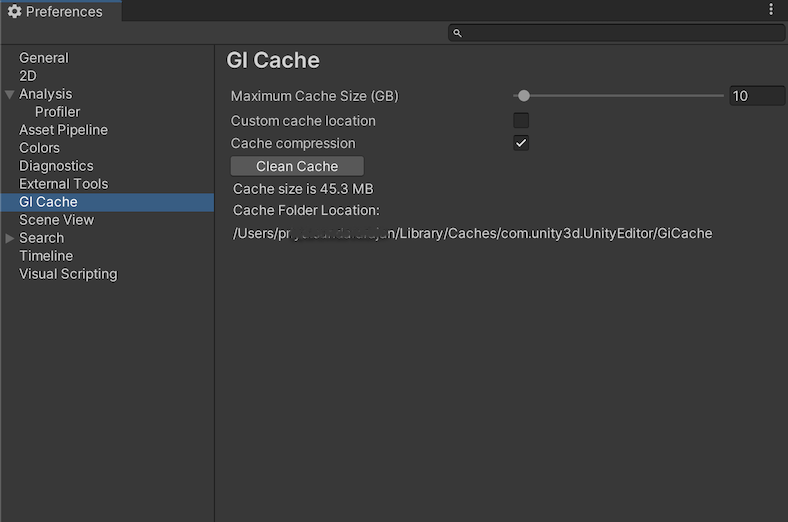Click the preferences search text box
The image size is (788, 522).
point(620,33)
